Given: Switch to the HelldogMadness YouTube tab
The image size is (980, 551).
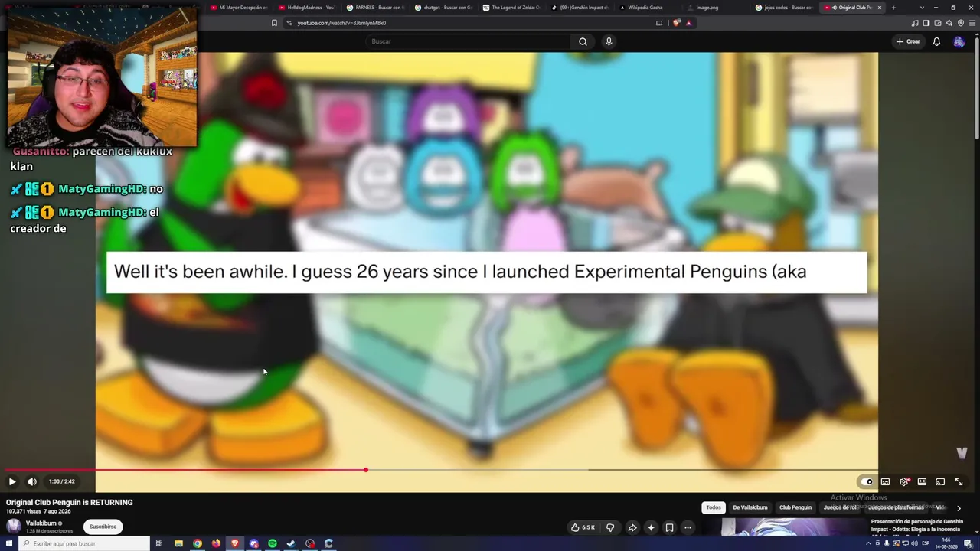Looking at the screenshot, I should tap(308, 8).
